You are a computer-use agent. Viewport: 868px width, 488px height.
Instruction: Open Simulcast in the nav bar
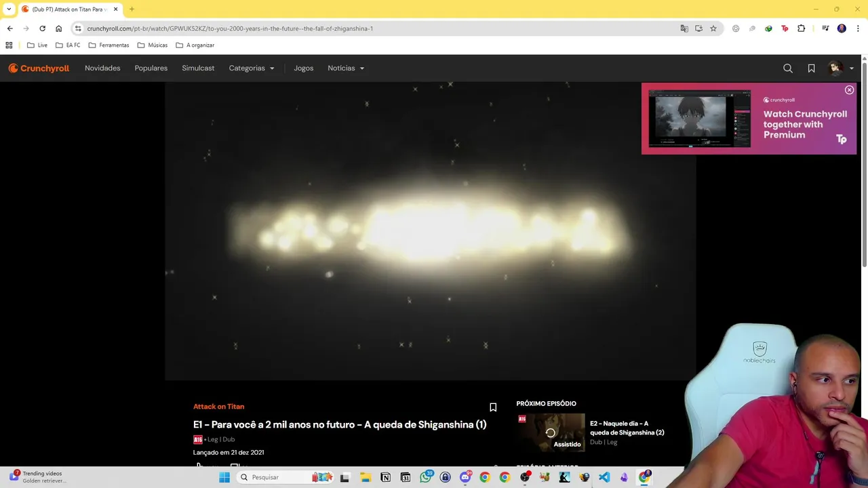[x=198, y=68]
